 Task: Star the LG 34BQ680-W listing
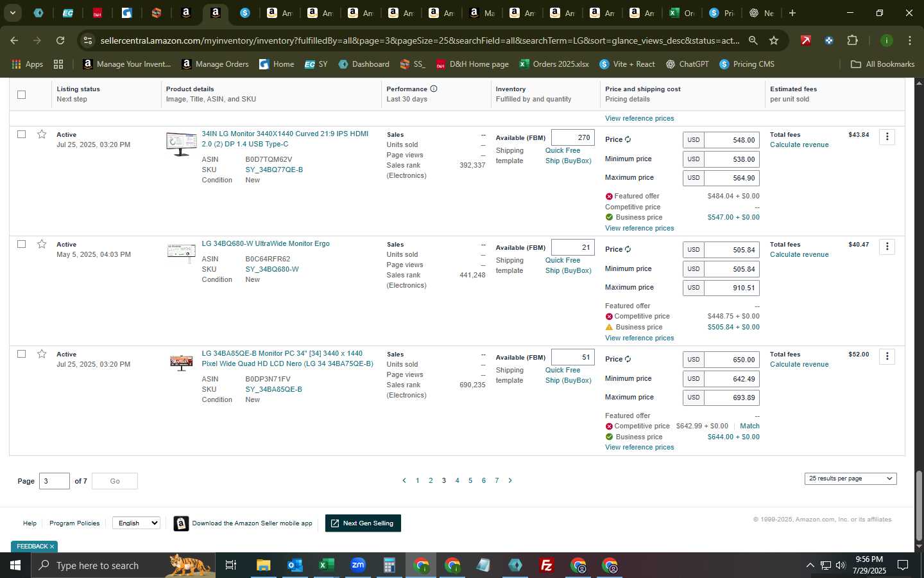pos(42,244)
